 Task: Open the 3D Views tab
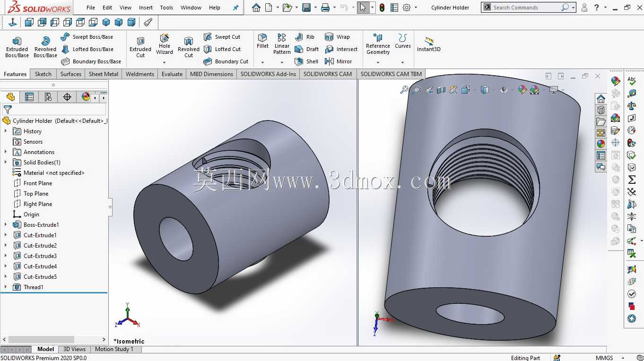click(x=74, y=349)
